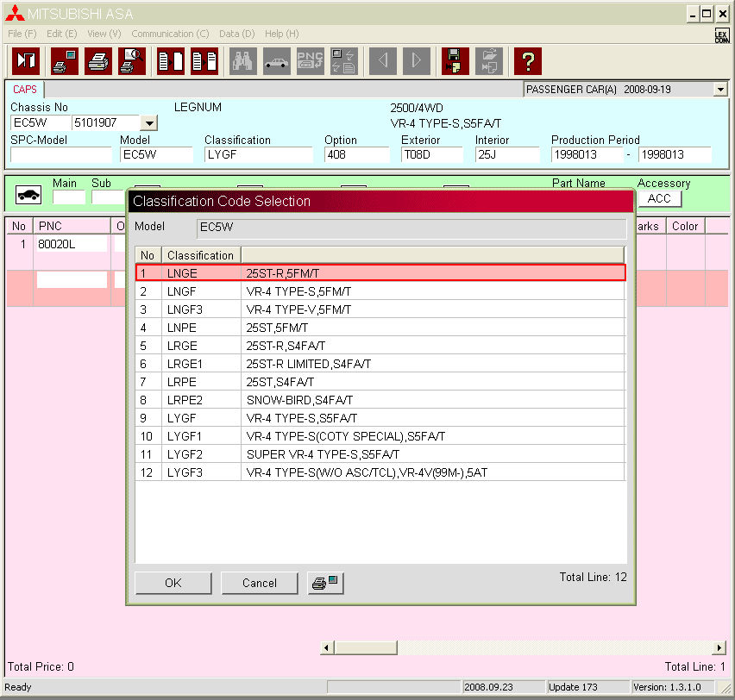Open the Communication (C) menu
Screen dimensions: 735x700
pos(170,34)
